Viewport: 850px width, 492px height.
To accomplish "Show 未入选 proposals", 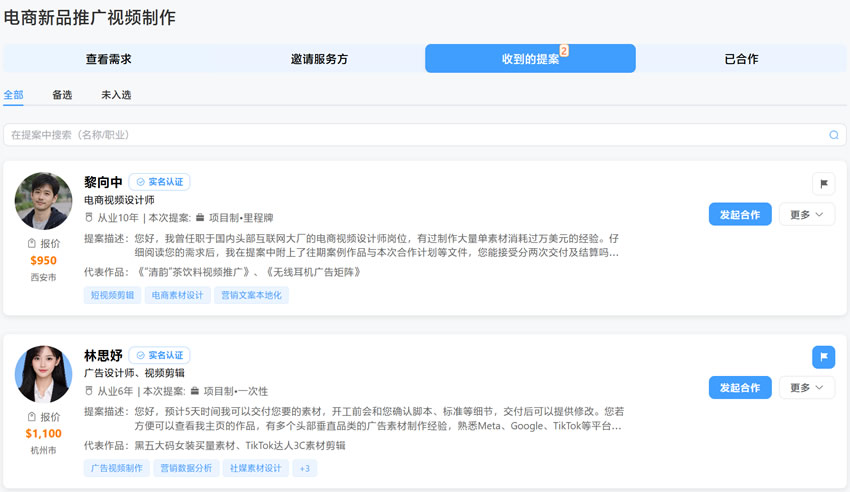I will [x=116, y=95].
